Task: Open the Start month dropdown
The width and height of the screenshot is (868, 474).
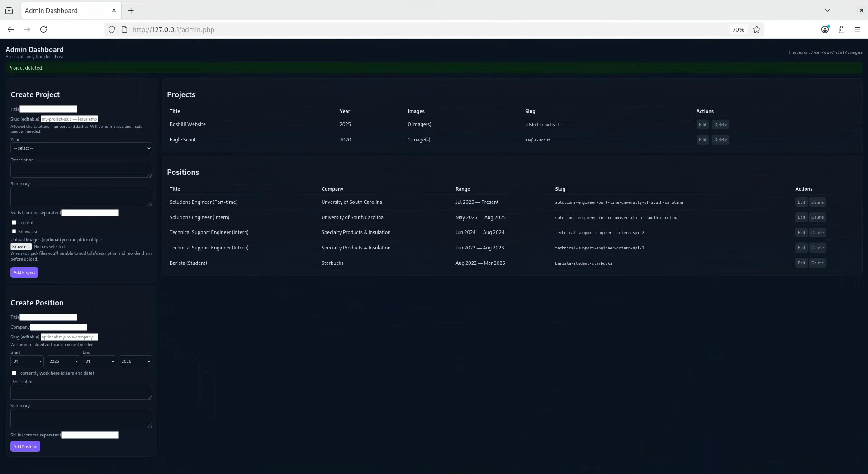Action: click(x=27, y=361)
